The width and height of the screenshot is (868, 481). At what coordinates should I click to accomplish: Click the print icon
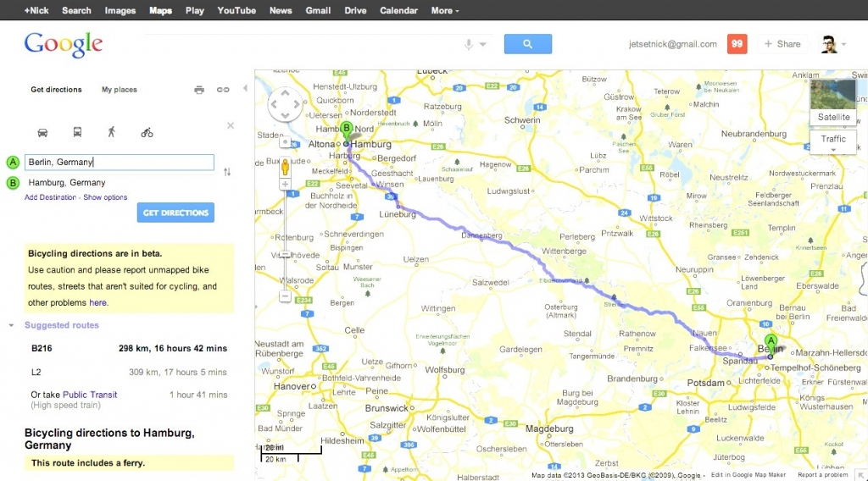[x=199, y=90]
